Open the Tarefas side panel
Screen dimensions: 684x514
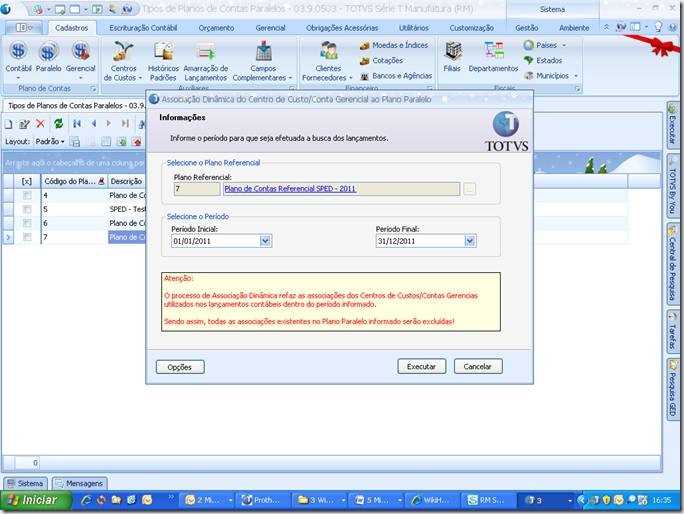click(672, 332)
